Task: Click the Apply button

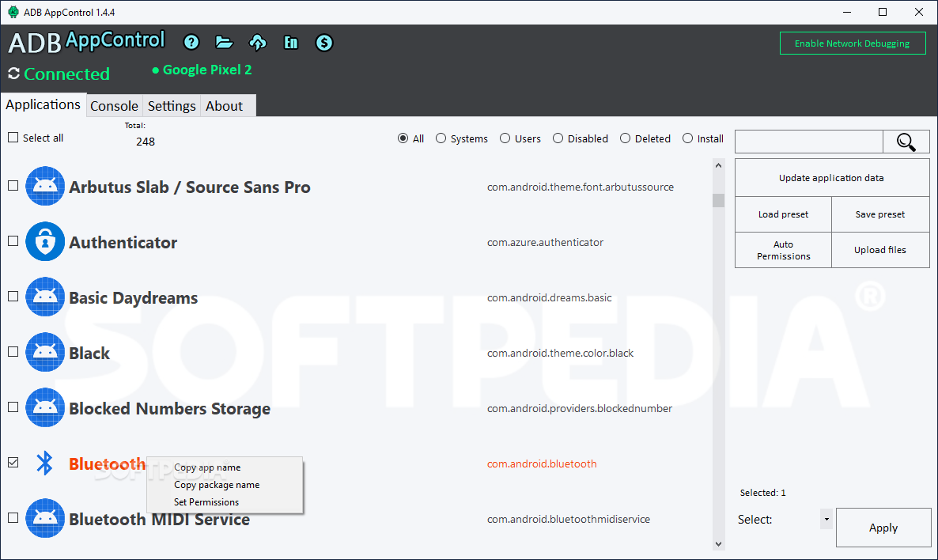Action: click(x=883, y=528)
